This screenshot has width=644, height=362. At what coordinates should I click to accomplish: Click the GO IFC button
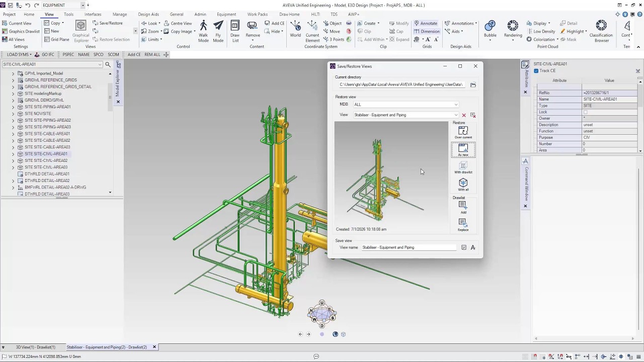point(44,54)
